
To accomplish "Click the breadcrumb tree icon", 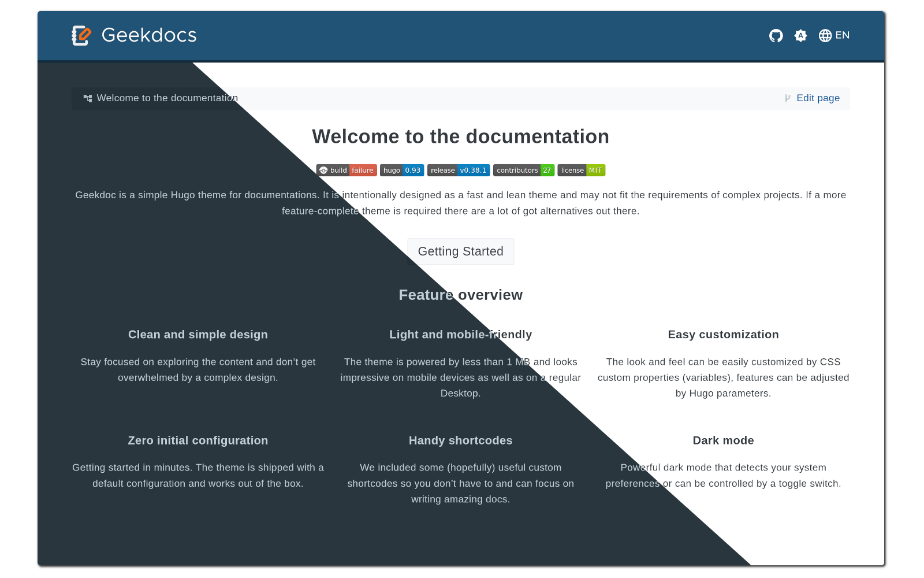I will (88, 98).
